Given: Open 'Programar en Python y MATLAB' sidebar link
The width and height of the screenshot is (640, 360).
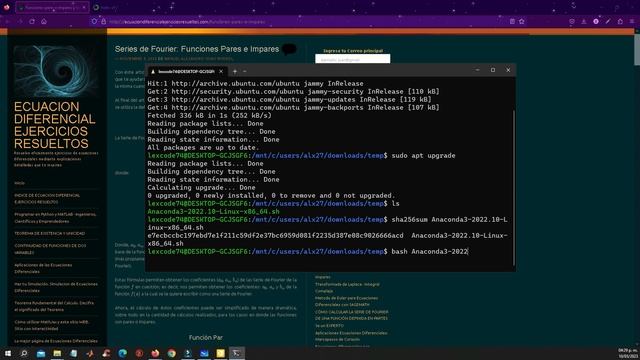Looking at the screenshot, I should pos(55,218).
